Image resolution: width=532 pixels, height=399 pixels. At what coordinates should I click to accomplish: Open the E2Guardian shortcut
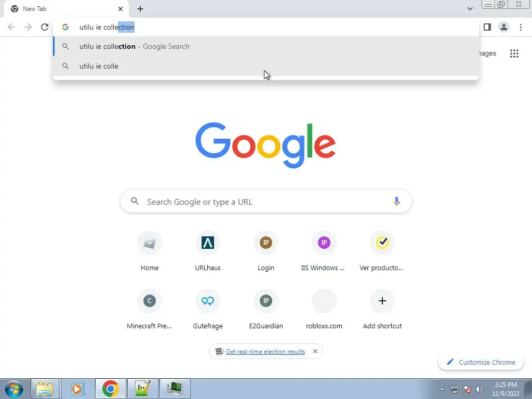coord(266,310)
